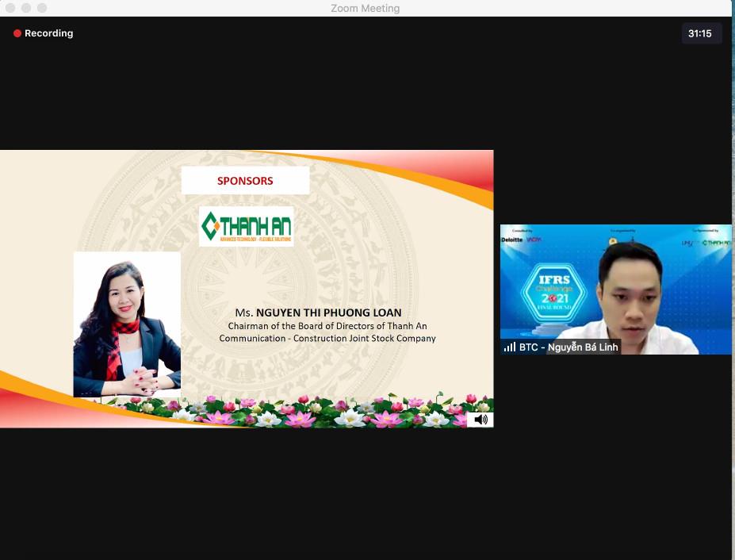Click the Zoom Meeting window title

(x=366, y=9)
